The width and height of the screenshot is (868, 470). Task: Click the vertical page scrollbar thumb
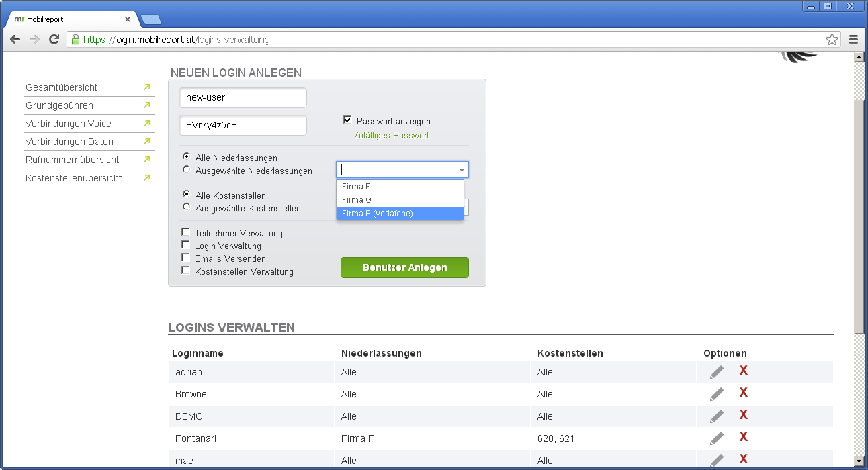point(858,215)
